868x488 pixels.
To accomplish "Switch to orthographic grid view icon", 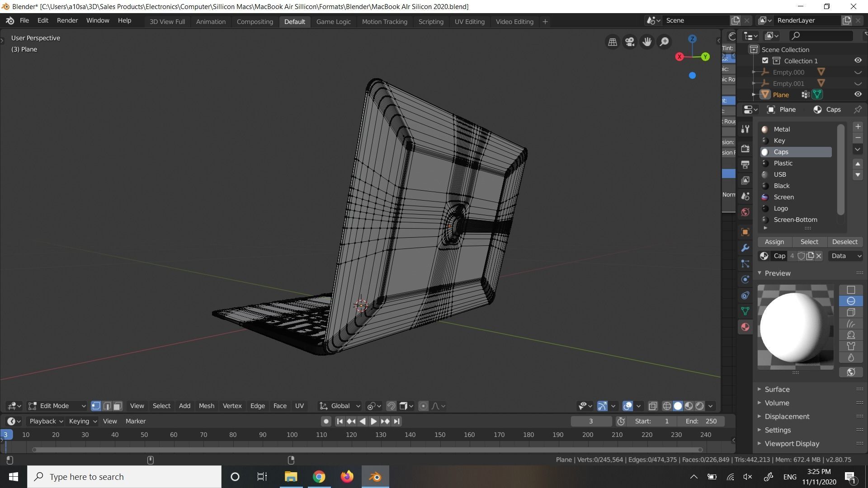I will 613,42.
